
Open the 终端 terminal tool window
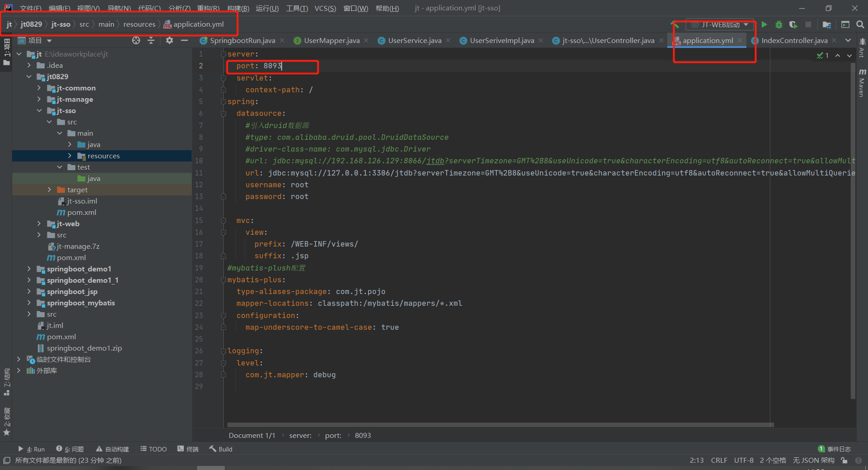pos(188,449)
